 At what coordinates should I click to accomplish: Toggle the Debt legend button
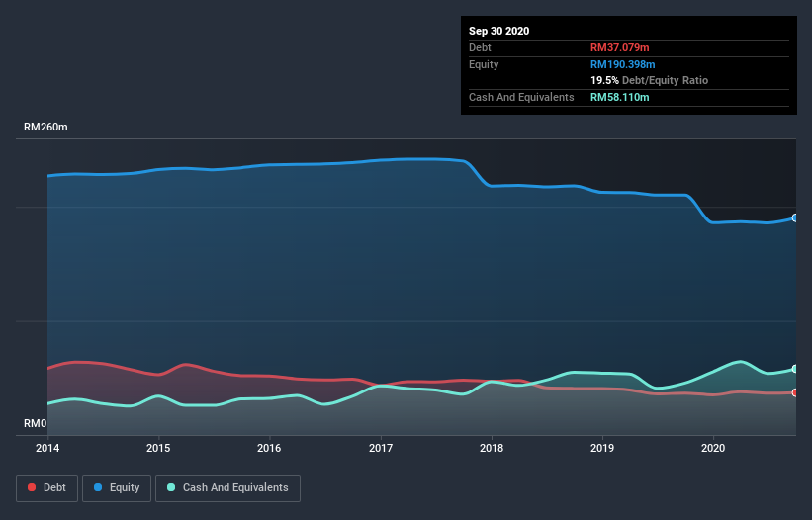click(x=46, y=488)
